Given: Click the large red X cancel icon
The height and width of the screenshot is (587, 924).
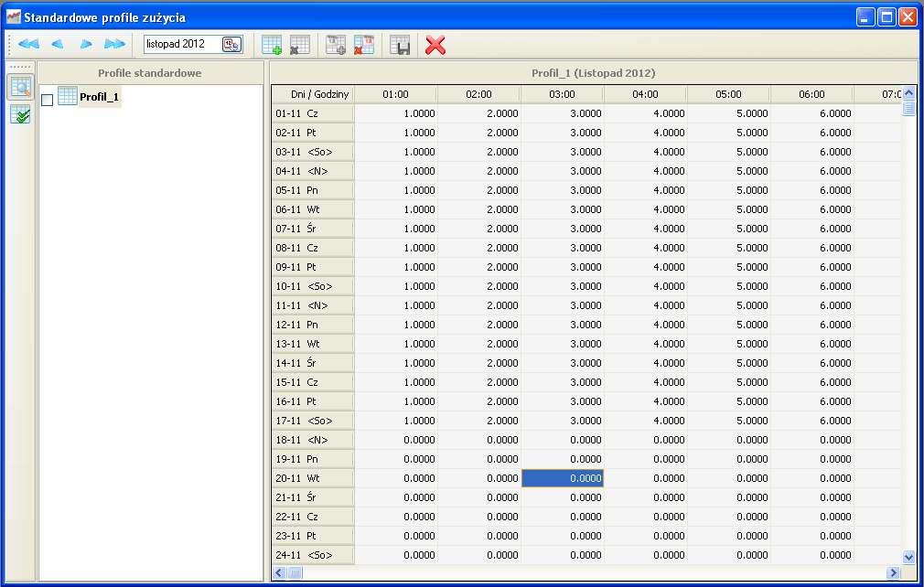Looking at the screenshot, I should click(435, 45).
